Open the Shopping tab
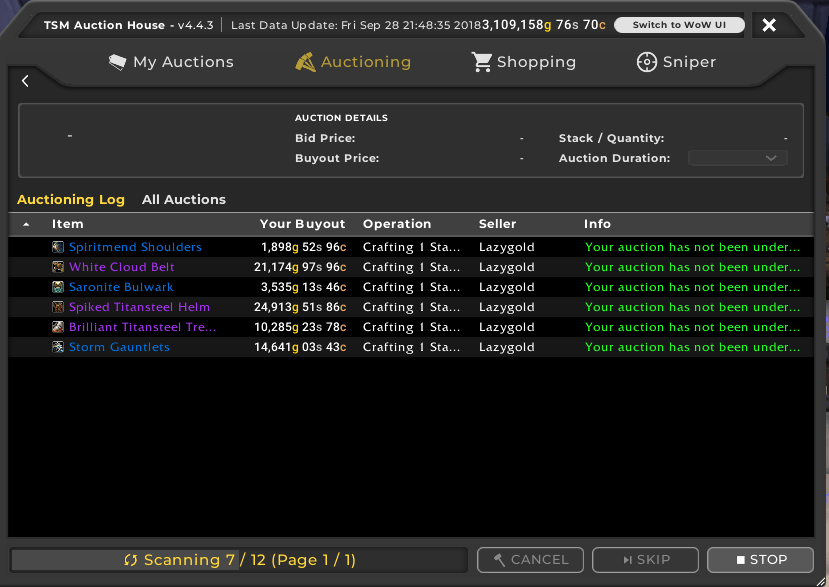The width and height of the screenshot is (829, 587). click(523, 62)
